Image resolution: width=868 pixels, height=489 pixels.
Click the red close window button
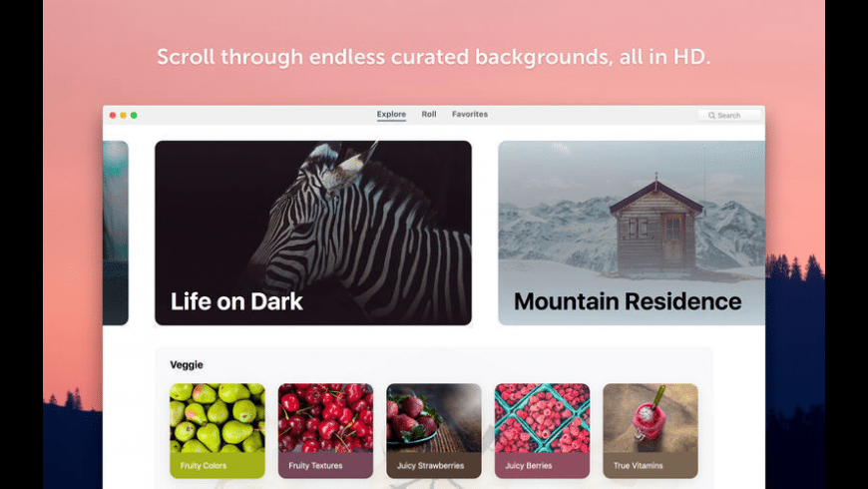click(x=113, y=115)
